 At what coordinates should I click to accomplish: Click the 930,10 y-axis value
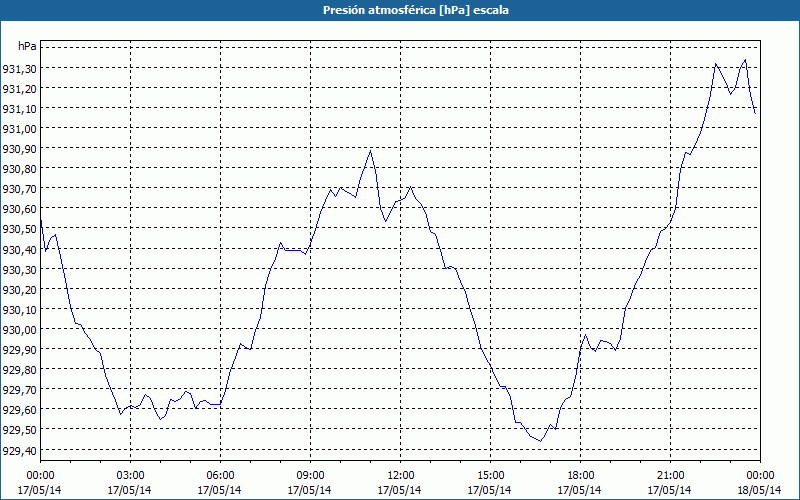pos(19,309)
